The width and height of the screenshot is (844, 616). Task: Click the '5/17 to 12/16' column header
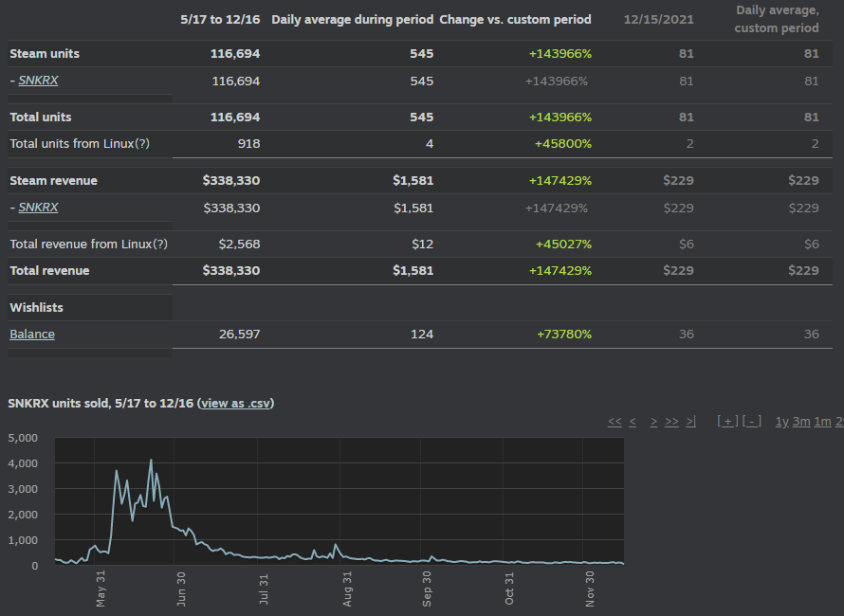pyautogui.click(x=220, y=20)
